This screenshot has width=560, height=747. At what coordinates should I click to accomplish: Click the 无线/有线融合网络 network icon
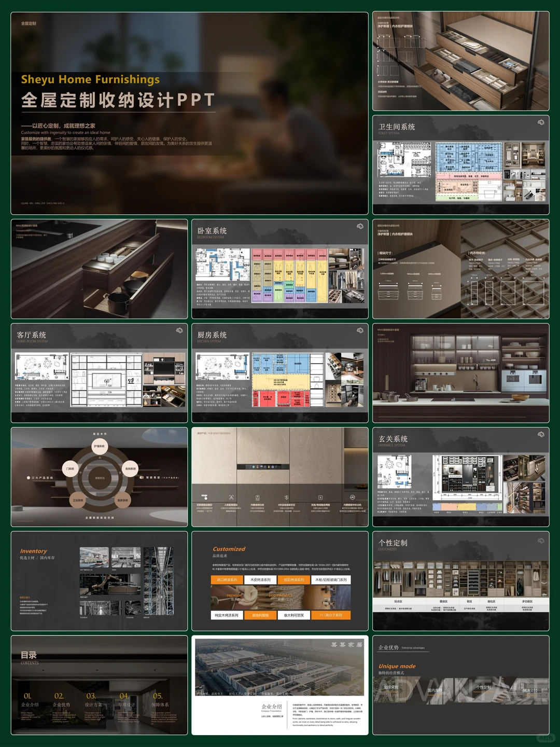point(320,497)
